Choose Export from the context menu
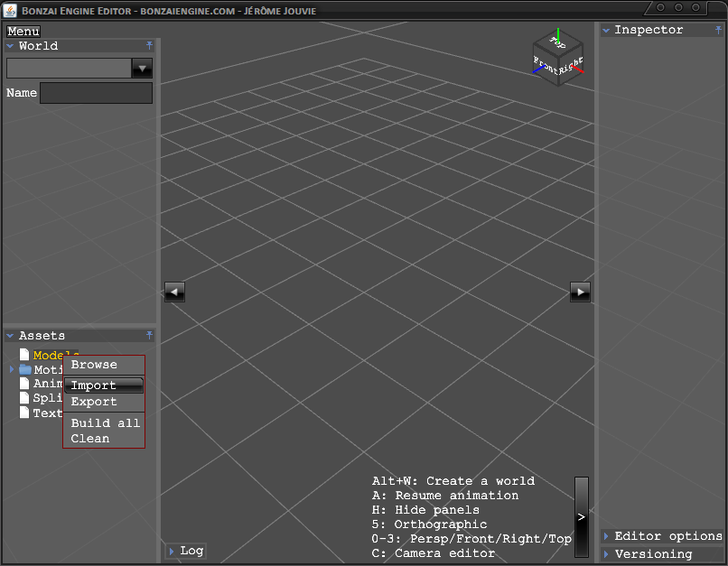The image size is (728, 566). [94, 402]
